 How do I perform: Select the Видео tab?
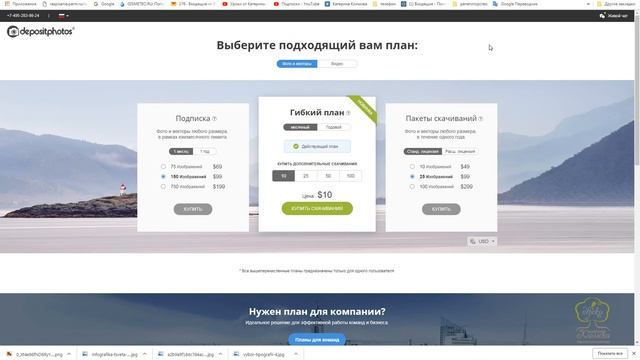click(337, 64)
